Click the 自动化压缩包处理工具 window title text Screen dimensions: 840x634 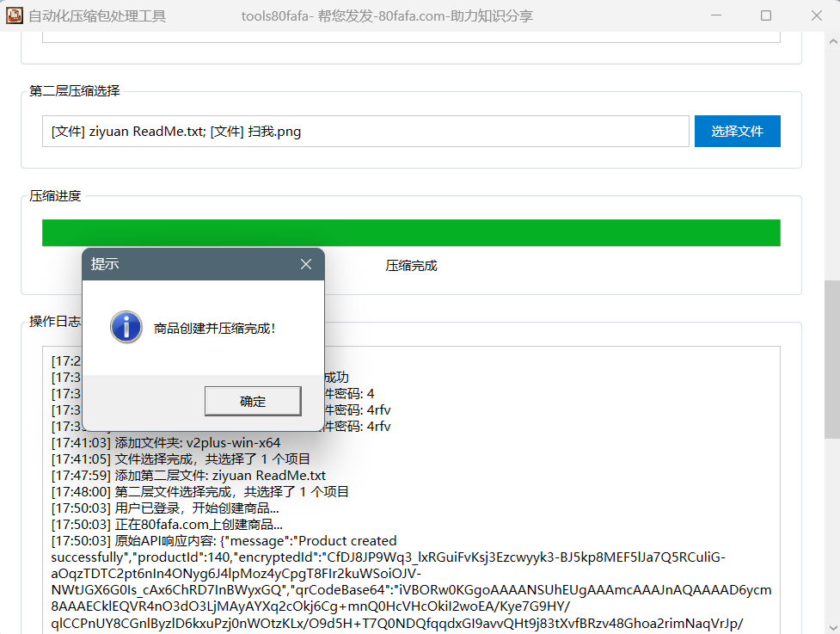(x=97, y=15)
